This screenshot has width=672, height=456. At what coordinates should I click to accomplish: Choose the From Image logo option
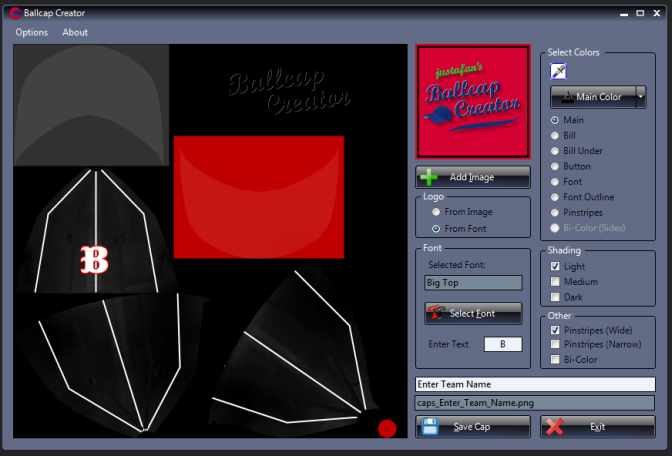pos(436,213)
